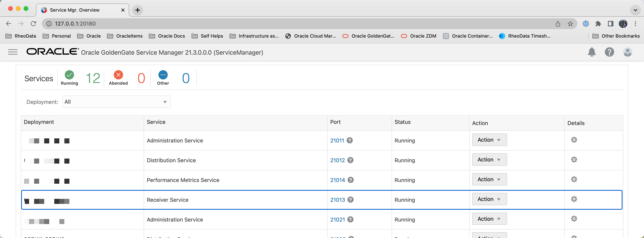
Task: Show port help icon next to 21021
Action: click(350, 220)
